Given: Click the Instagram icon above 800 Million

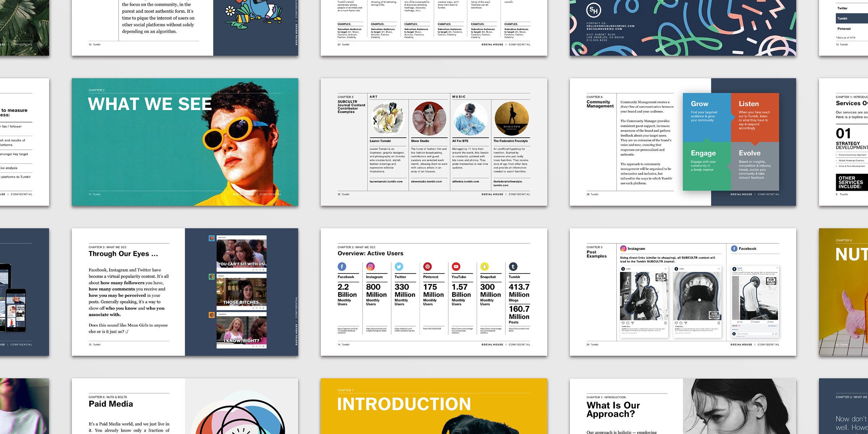Looking at the screenshot, I should [x=370, y=267].
